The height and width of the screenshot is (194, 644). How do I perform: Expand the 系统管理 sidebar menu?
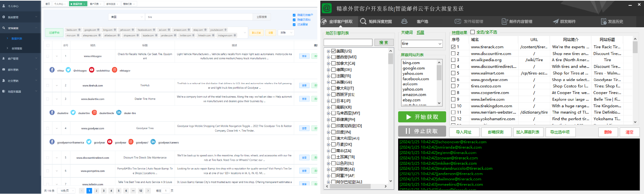[36, 17]
